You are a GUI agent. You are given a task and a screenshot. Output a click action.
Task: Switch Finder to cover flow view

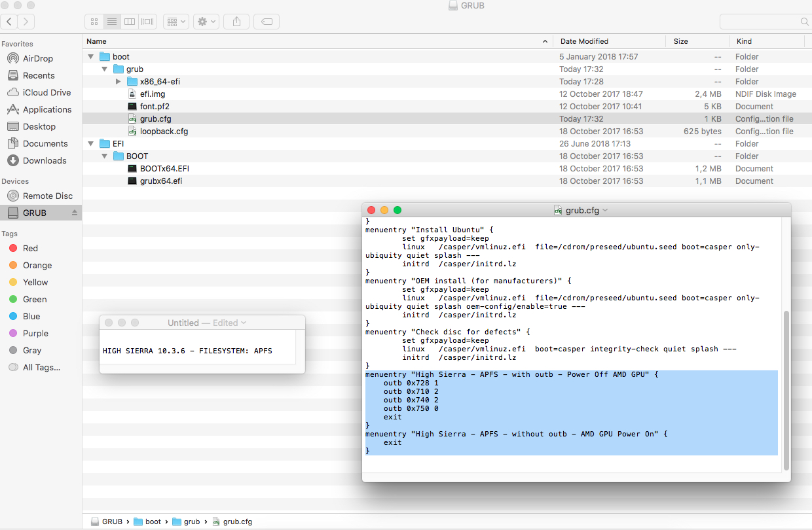click(147, 22)
